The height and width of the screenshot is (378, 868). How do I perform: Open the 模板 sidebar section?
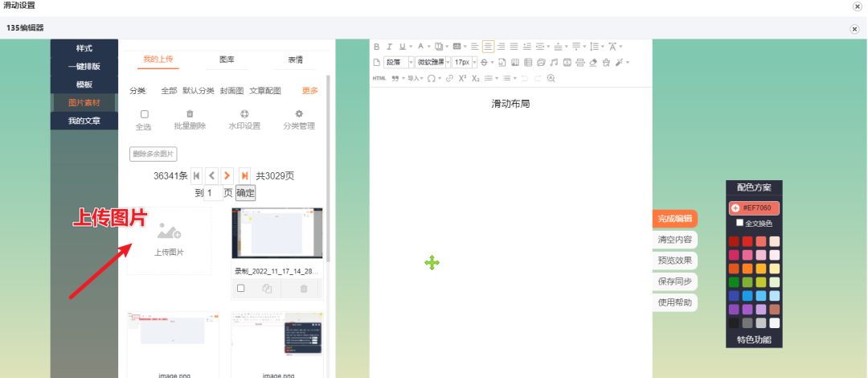tap(84, 84)
